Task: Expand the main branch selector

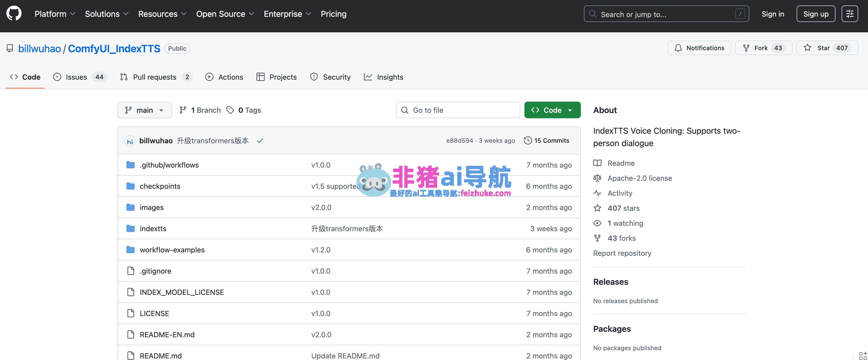Action: pyautogui.click(x=144, y=110)
